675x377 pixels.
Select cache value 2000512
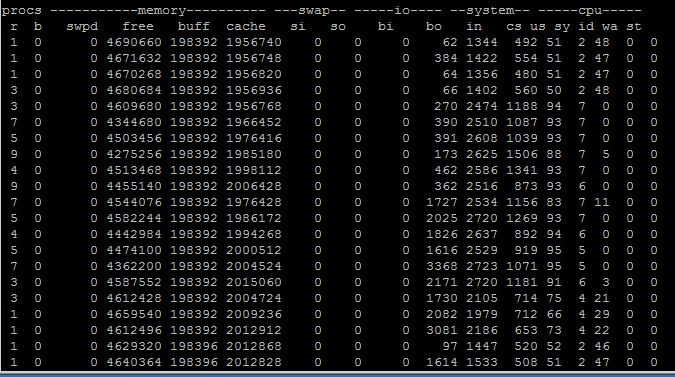(x=254, y=250)
